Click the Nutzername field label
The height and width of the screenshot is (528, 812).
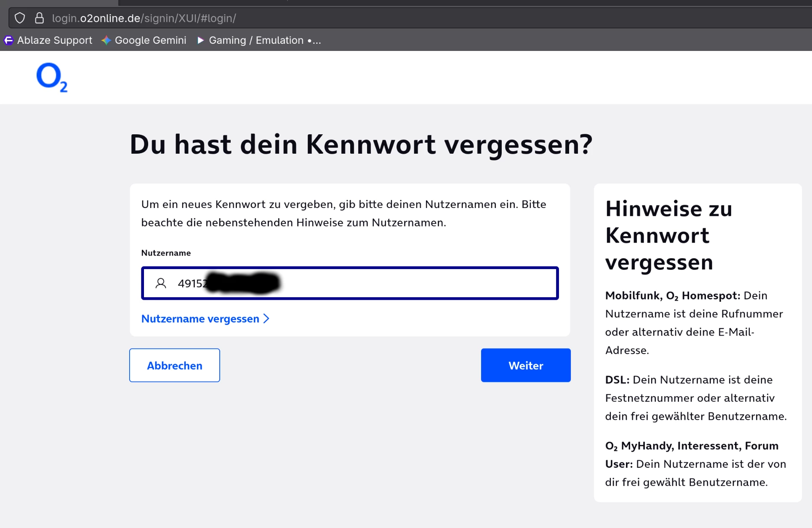[x=166, y=253]
